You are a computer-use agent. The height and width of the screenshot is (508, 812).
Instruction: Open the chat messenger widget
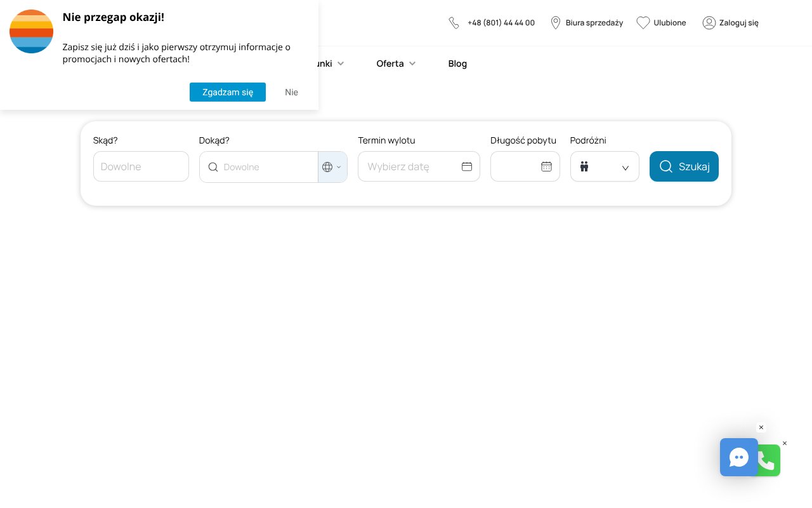click(738, 457)
